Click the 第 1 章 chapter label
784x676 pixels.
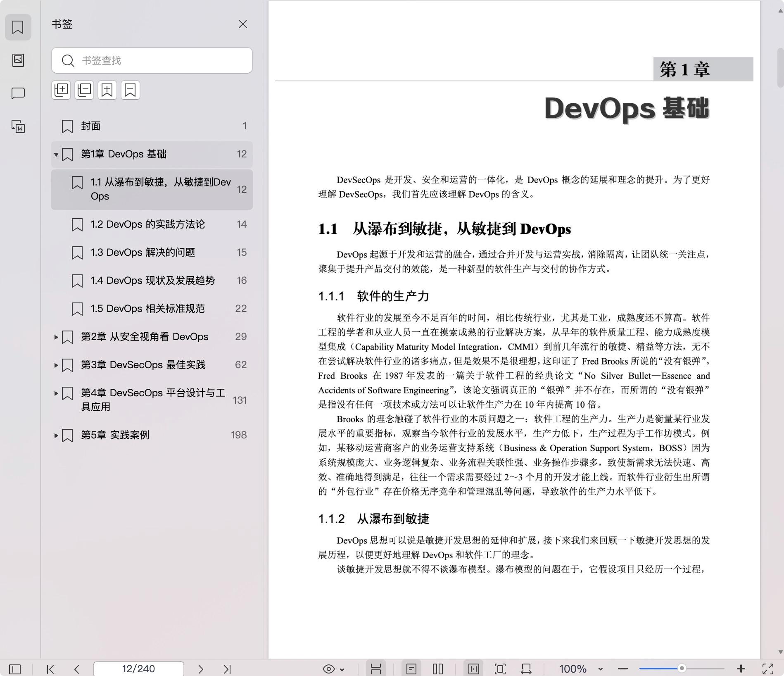pyautogui.click(x=685, y=69)
